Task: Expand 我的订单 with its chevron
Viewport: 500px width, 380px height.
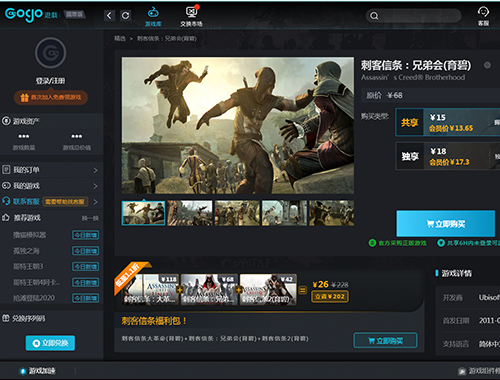Action: coord(95,170)
